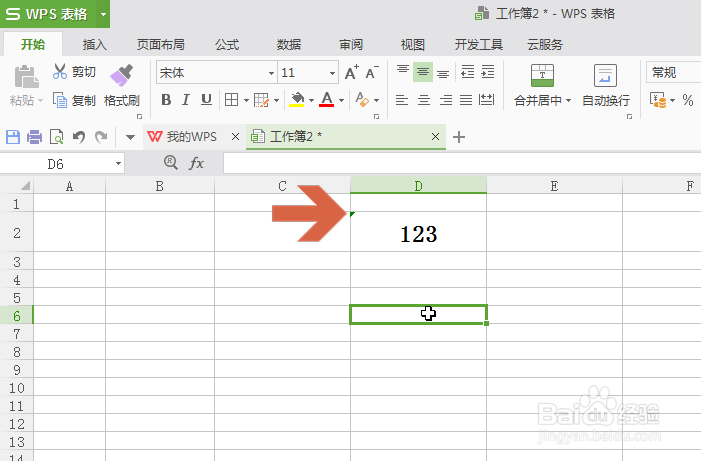Close the 工作簿2 document tab

click(x=435, y=137)
